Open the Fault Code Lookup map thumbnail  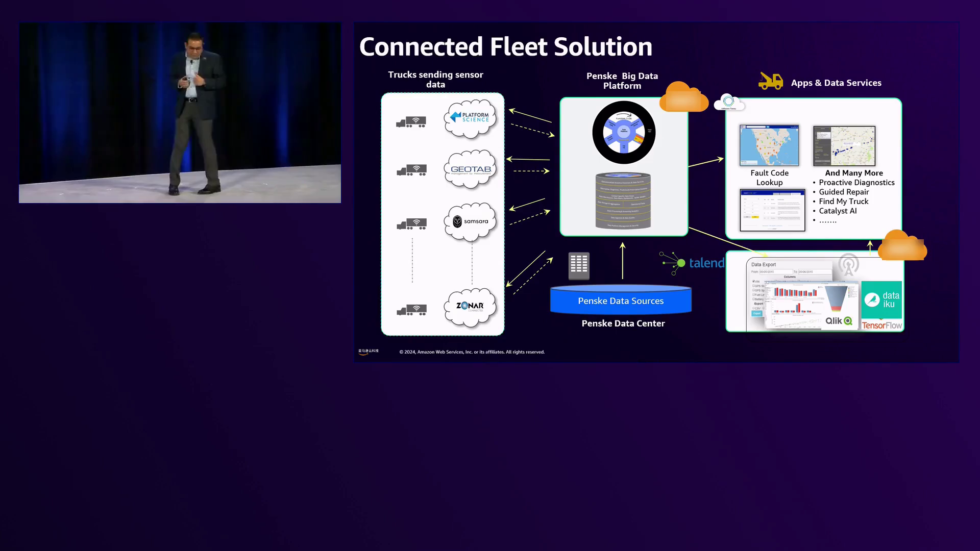769,145
